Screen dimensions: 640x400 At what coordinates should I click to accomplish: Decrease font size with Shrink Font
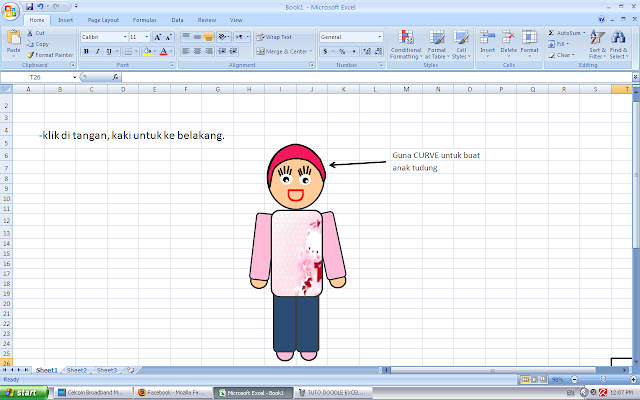(169, 37)
